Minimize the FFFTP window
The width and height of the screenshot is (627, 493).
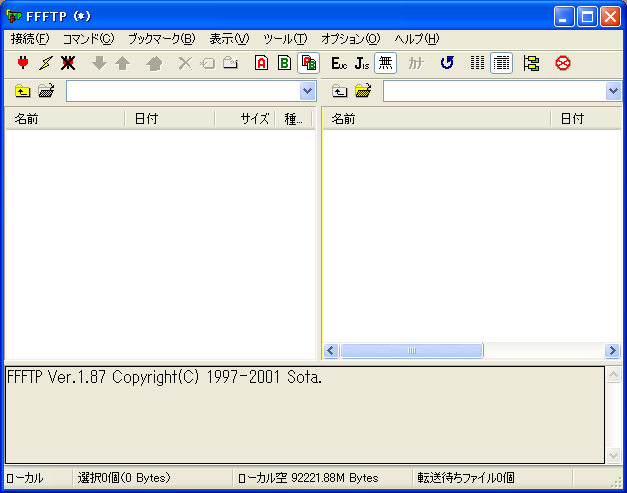[x=564, y=17]
